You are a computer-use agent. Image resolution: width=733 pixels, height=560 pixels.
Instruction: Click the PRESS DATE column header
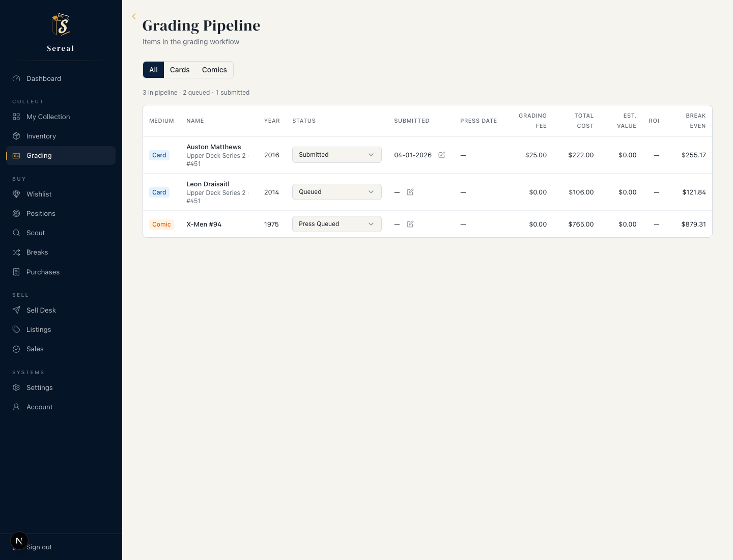coord(478,121)
